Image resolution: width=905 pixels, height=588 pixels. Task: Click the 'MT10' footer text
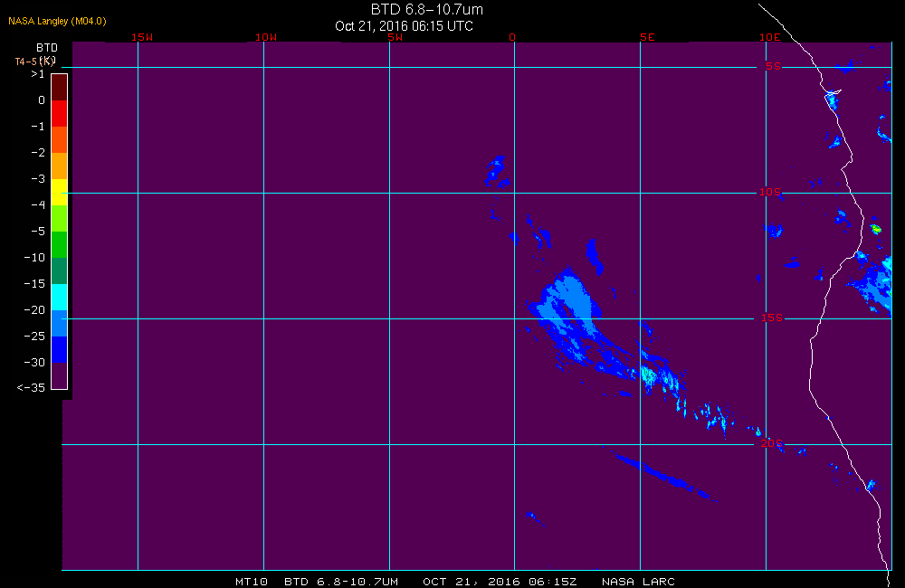pyautogui.click(x=252, y=582)
